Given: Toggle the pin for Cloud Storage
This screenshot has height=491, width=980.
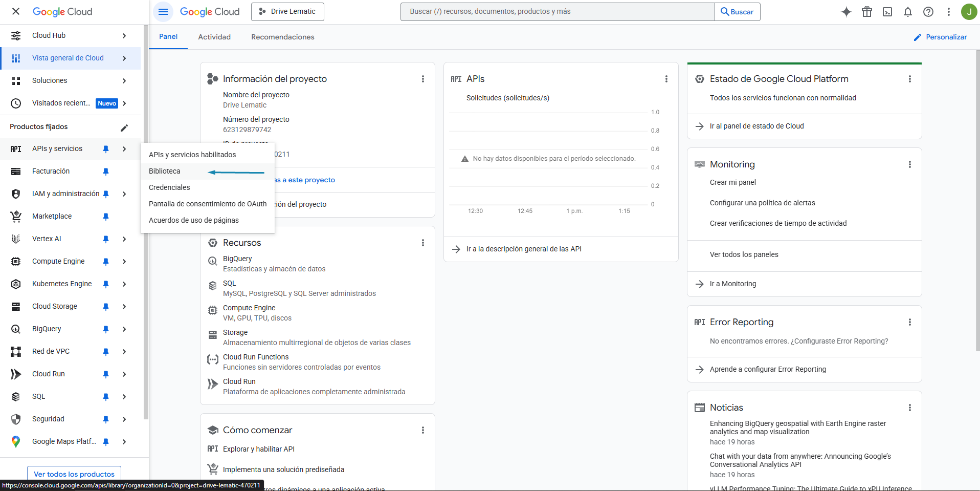Looking at the screenshot, I should (x=106, y=307).
